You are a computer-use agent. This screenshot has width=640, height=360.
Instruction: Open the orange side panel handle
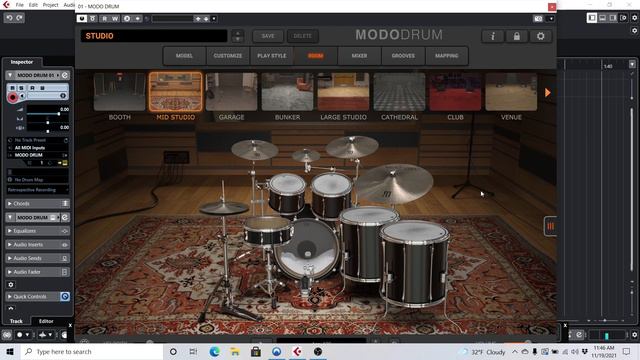[551, 226]
